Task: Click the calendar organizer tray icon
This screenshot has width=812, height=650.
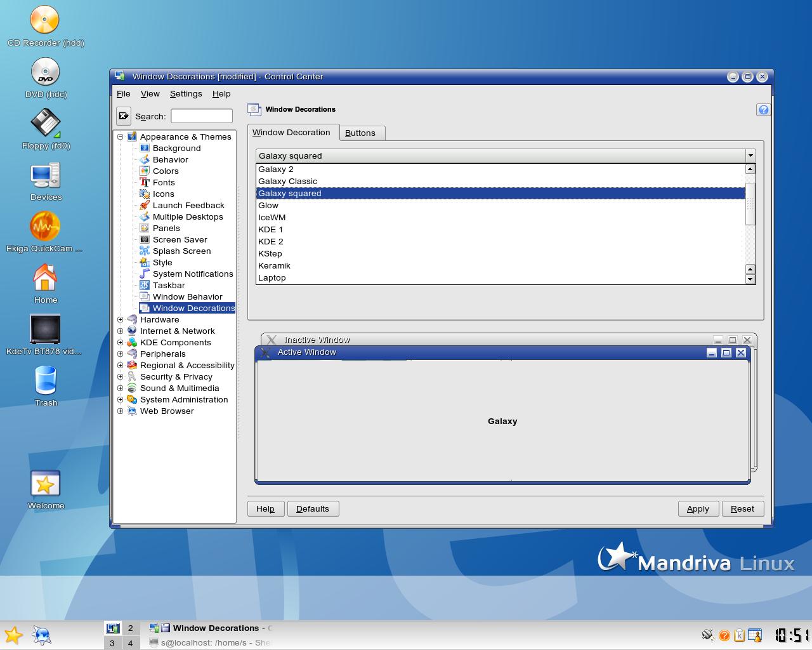Action: (x=755, y=635)
